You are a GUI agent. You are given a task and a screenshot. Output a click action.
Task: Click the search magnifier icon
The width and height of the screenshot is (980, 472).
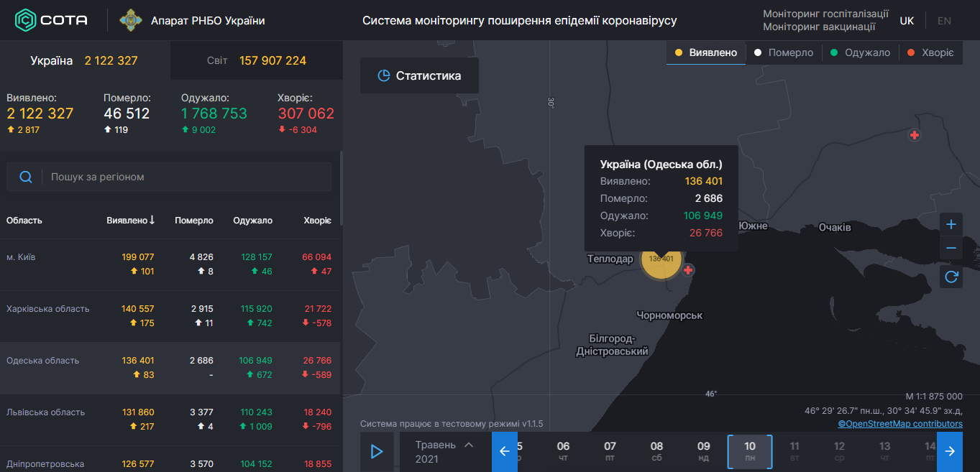click(27, 176)
